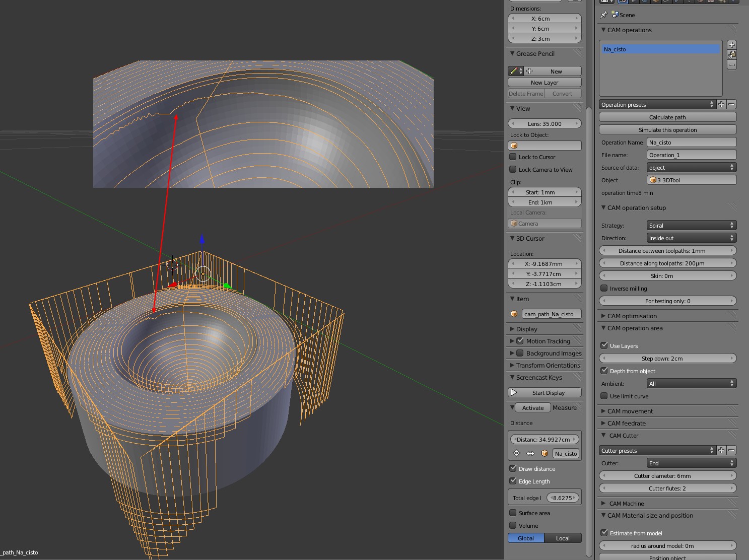This screenshot has width=749, height=560.
Task: Remove CAM operation using the minus icon
Action: click(x=732, y=65)
